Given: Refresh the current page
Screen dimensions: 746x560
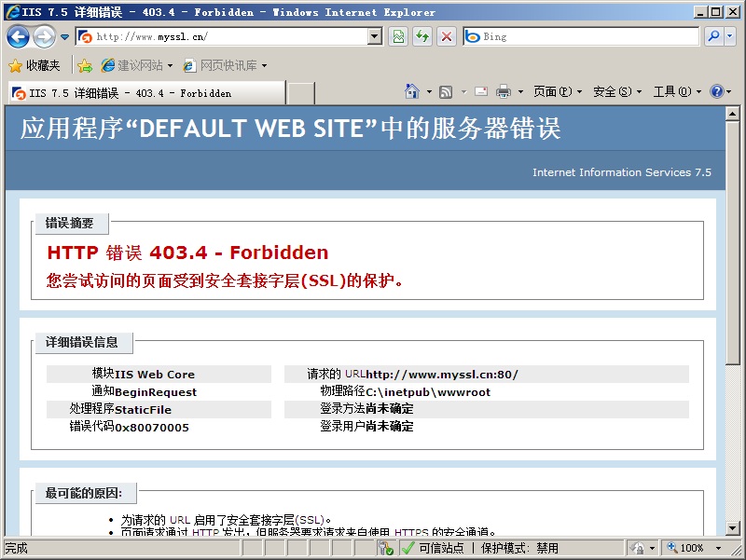Looking at the screenshot, I should coord(422,36).
